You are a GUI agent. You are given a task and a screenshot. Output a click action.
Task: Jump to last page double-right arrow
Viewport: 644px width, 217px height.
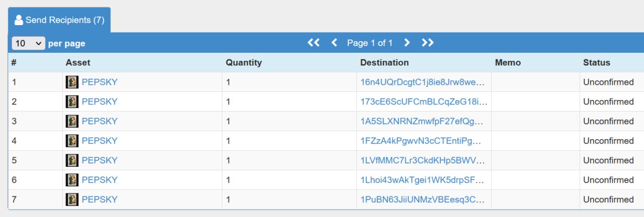[428, 43]
